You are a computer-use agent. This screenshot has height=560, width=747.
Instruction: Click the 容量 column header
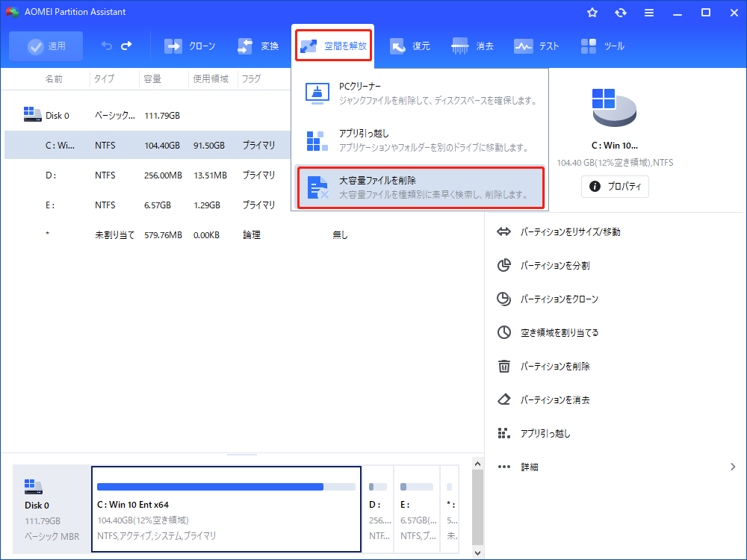tap(152, 78)
